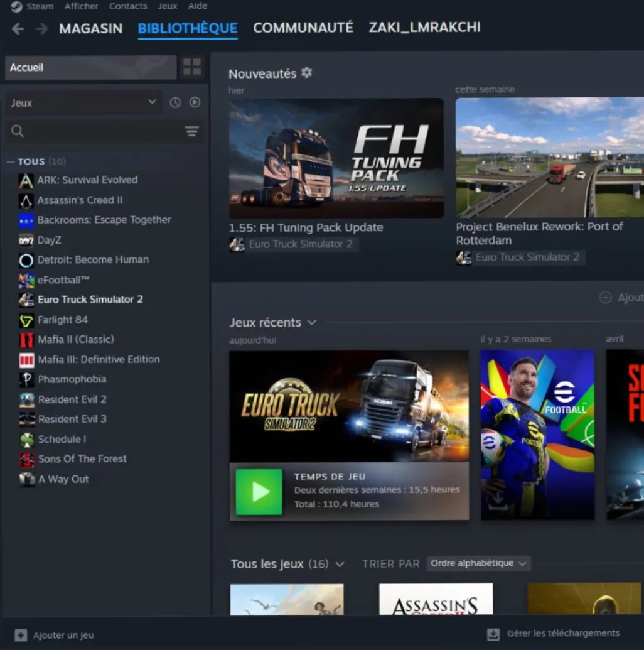Open Gérer les téléchargements
The height and width of the screenshot is (650, 644).
tap(563, 634)
